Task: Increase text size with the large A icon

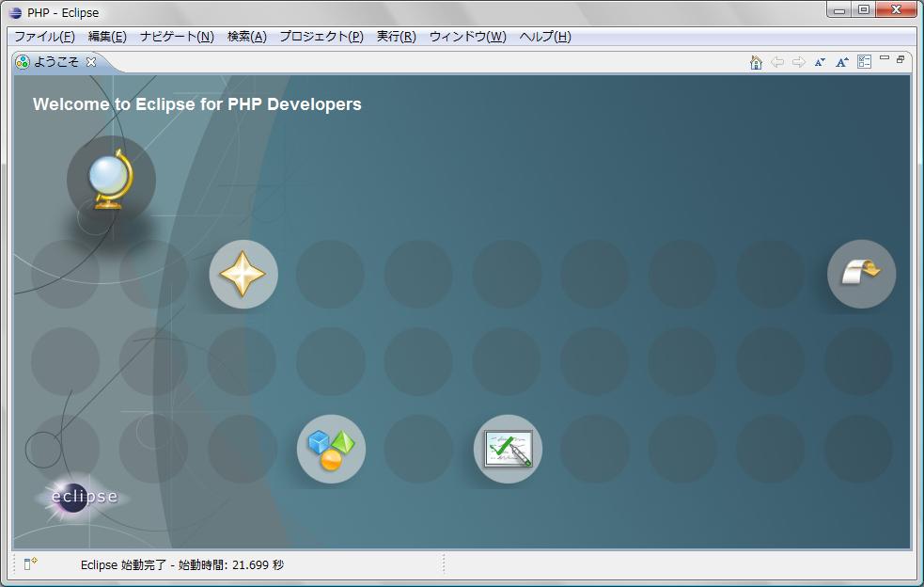Action: (842, 61)
